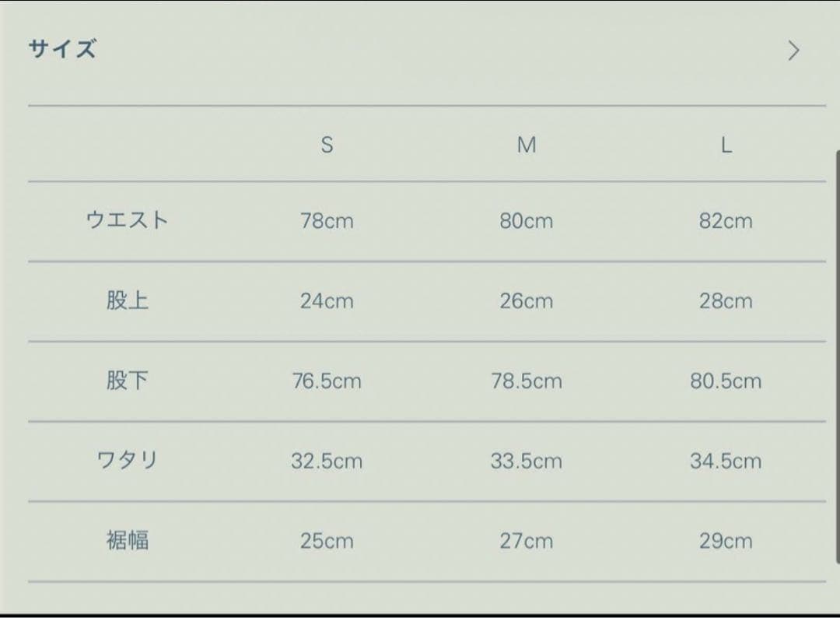Click the 股下 row label
Viewport: 840px width, 618px height.
127,381
